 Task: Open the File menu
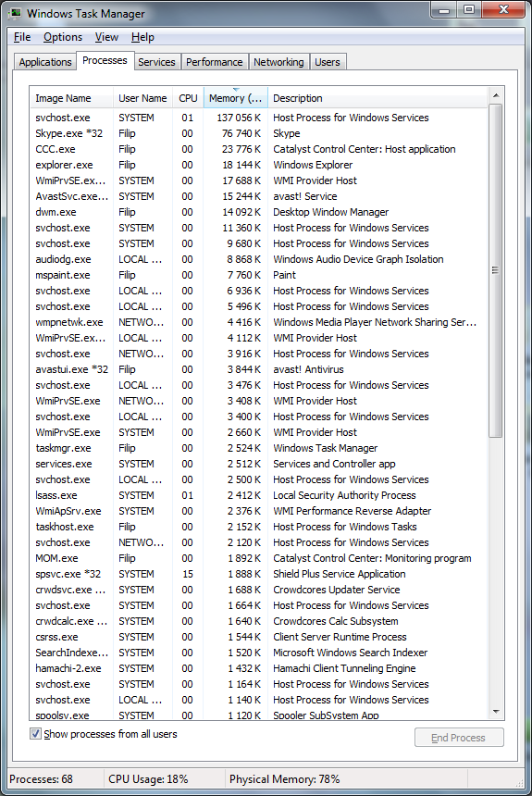tap(22, 37)
